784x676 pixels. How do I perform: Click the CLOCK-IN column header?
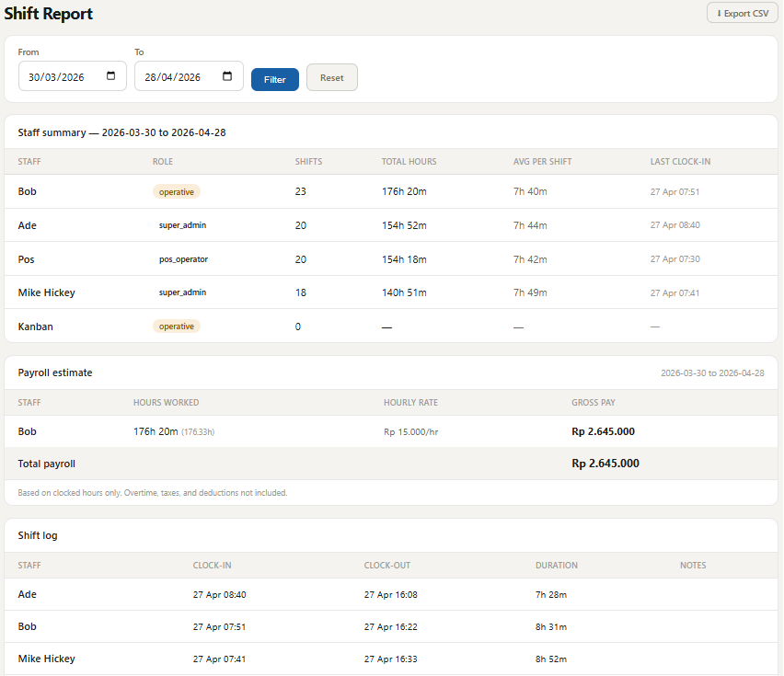(x=212, y=565)
